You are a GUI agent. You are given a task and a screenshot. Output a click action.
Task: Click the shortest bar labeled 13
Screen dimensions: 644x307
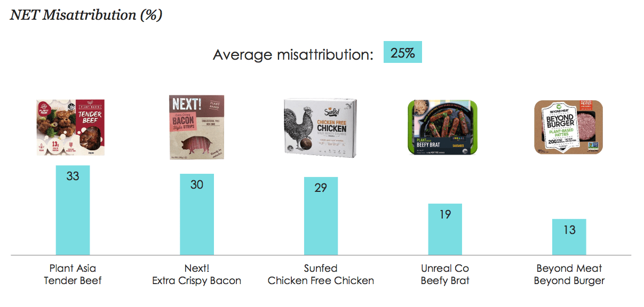tap(569, 237)
